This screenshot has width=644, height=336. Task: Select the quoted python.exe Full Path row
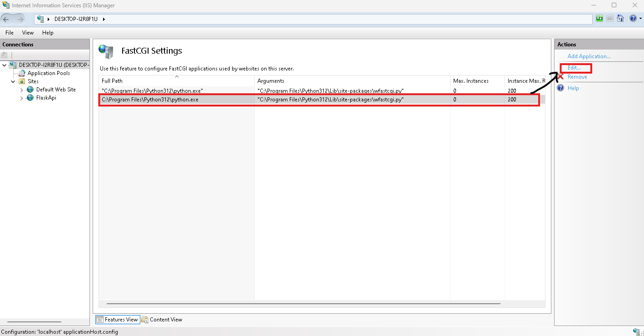point(152,91)
